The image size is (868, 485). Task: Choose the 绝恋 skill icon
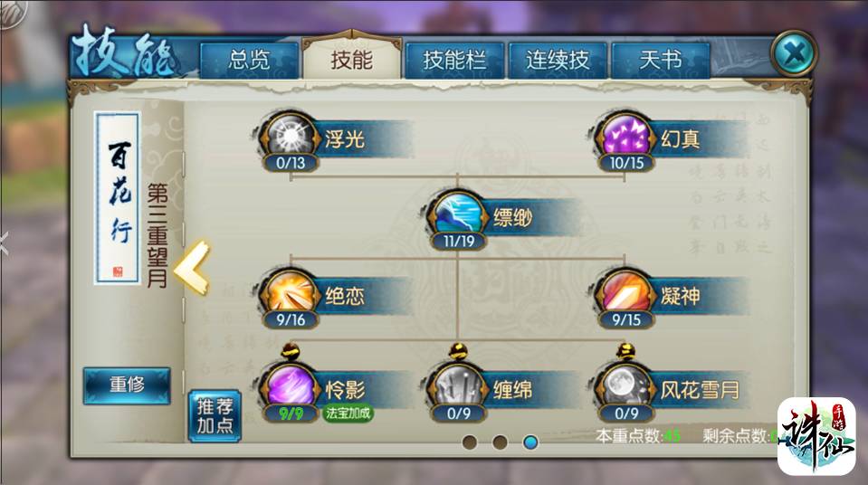tap(290, 293)
